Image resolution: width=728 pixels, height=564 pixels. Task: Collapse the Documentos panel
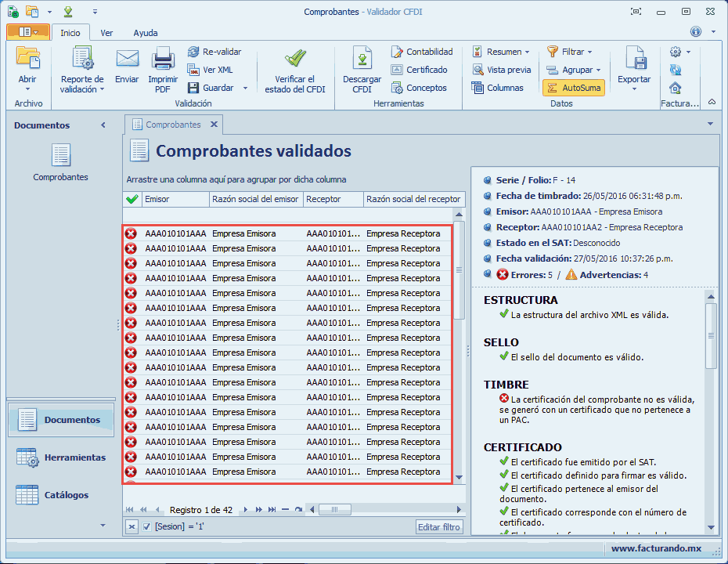point(103,125)
